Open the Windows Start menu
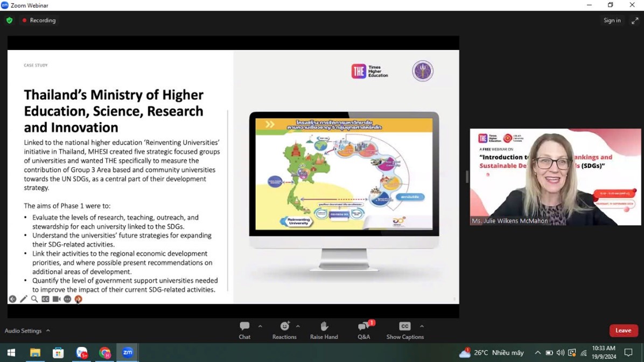644x362 pixels. [x=11, y=352]
